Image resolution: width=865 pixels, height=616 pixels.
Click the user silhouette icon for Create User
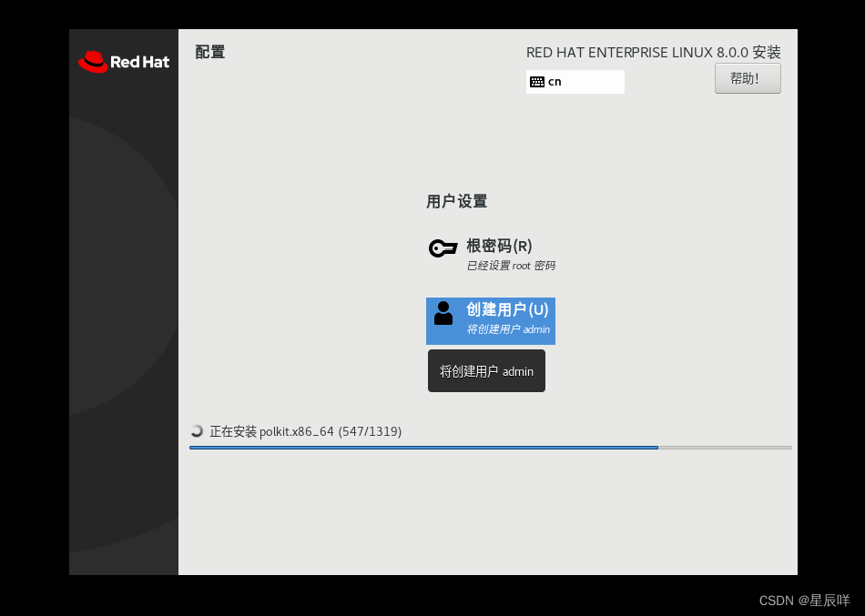coord(443,313)
